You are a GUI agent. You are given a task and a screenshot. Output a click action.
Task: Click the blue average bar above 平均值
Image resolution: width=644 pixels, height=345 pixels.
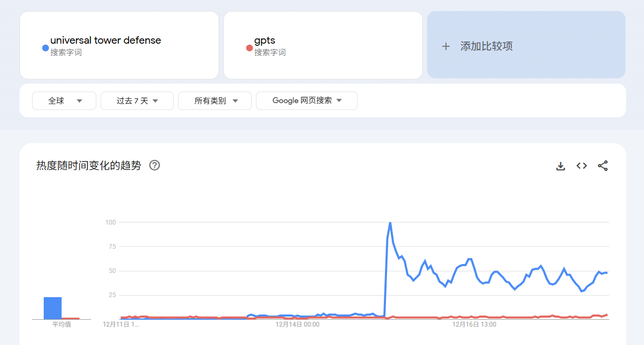[53, 308]
